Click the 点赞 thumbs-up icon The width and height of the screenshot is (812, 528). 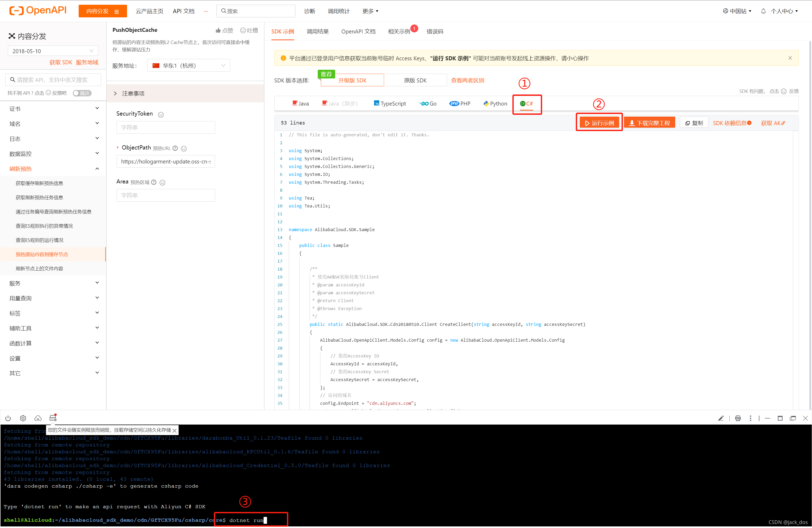click(218, 30)
